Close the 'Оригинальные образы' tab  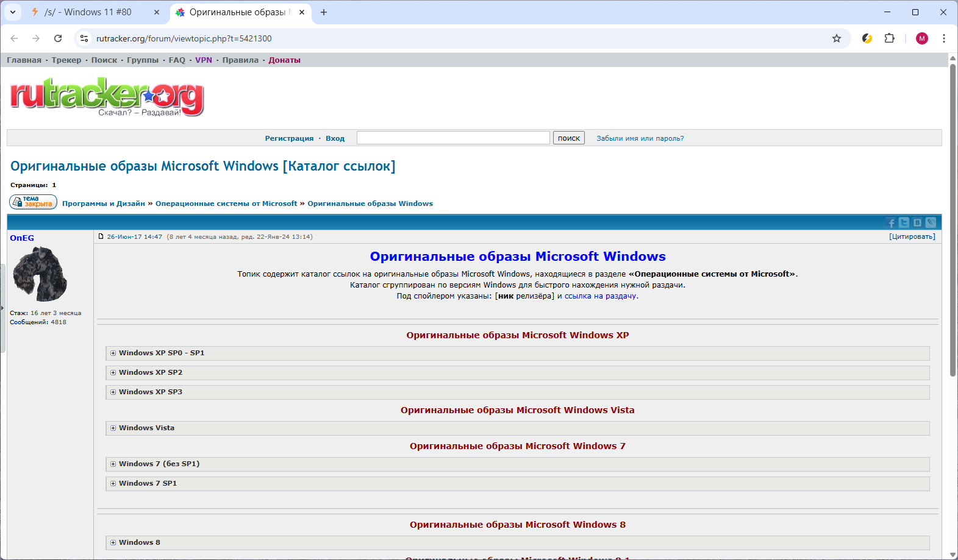pos(302,12)
